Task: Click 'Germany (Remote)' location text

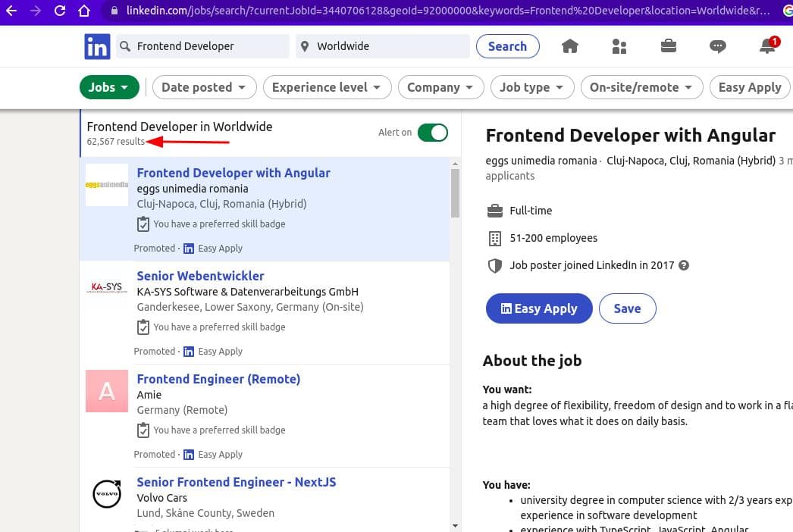Action: click(182, 410)
